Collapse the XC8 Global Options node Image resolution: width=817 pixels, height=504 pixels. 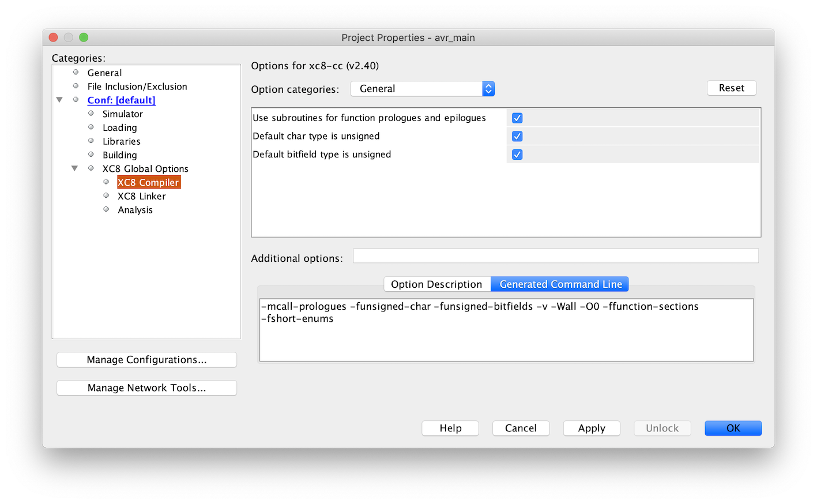point(74,168)
